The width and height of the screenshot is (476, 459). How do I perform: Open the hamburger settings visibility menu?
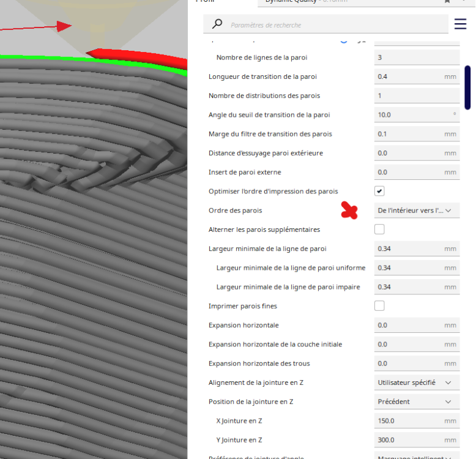tap(460, 24)
